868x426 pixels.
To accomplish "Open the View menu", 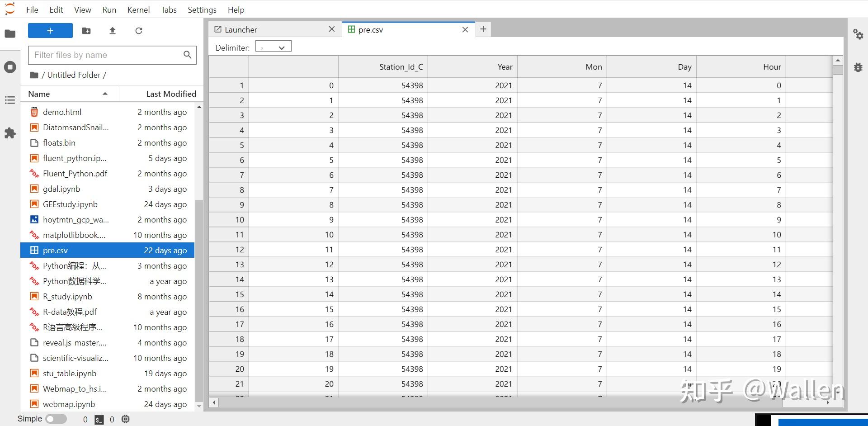I will pyautogui.click(x=83, y=9).
